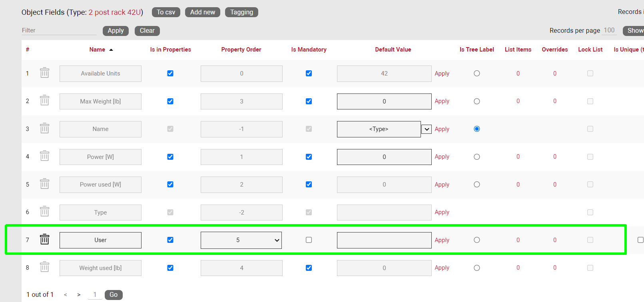
Task: Go to next page arrow
Action: (79, 295)
